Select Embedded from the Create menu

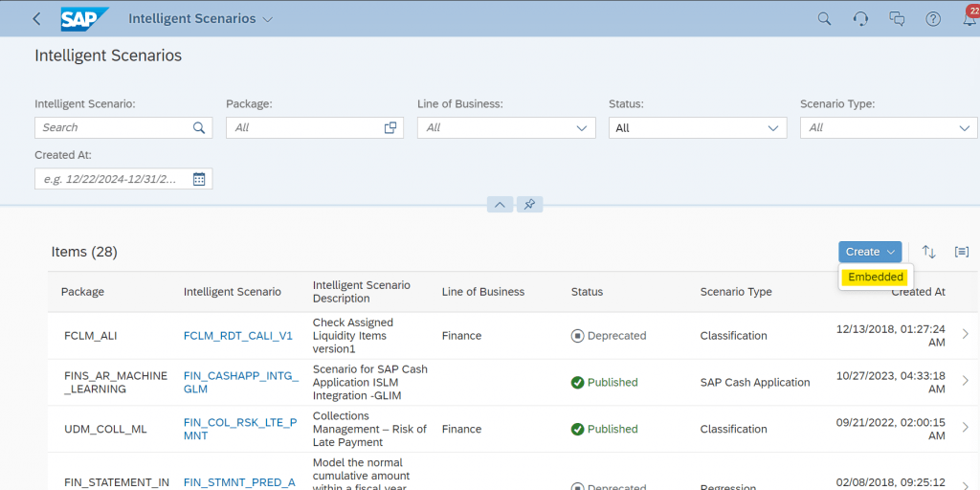click(876, 278)
